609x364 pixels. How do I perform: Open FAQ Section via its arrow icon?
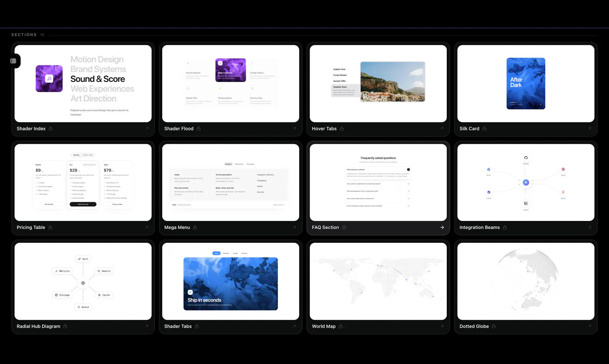(442, 227)
